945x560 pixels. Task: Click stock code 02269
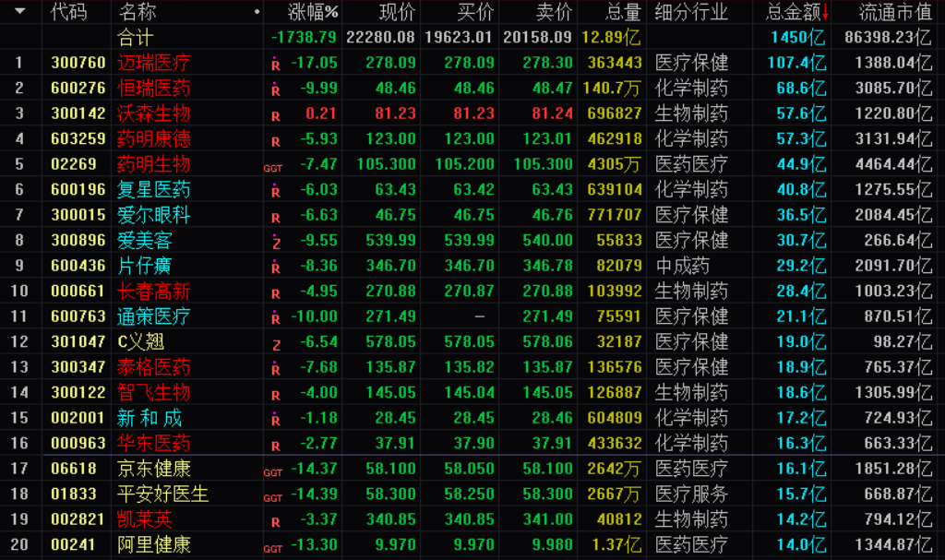coord(74,164)
